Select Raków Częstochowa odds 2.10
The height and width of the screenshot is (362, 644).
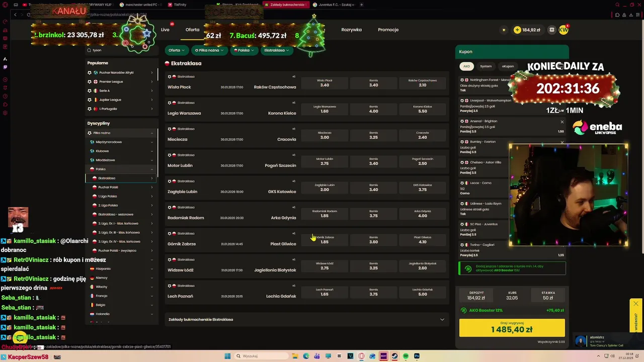pyautogui.click(x=423, y=83)
